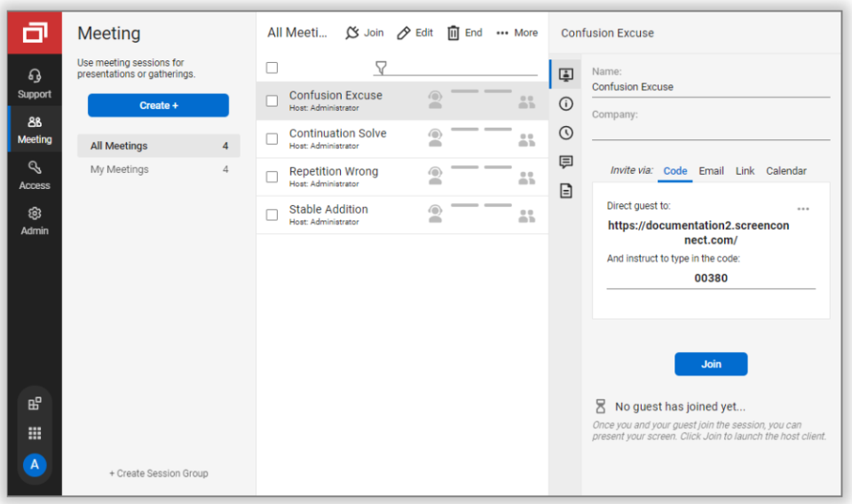This screenshot has width=852, height=504.
Task: Check the Repetition Wrong meeting checkbox
Action: click(x=272, y=177)
